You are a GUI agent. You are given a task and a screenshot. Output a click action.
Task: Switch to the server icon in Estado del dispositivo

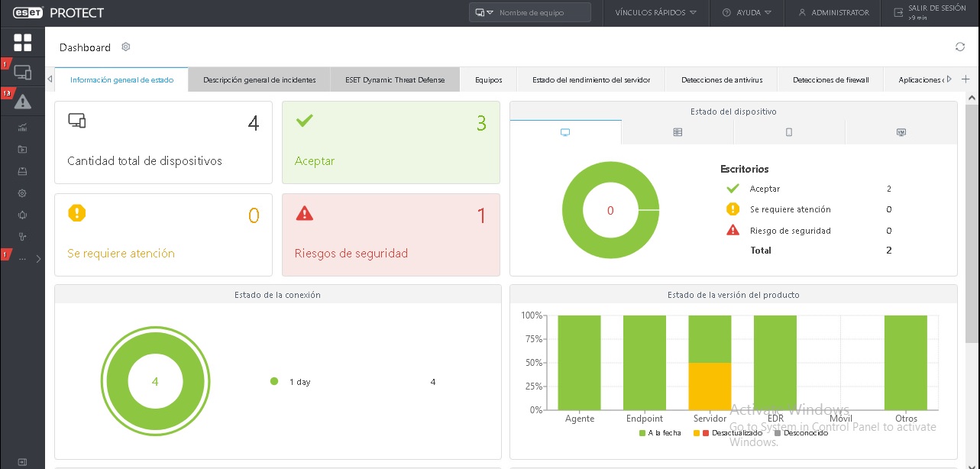click(x=678, y=131)
